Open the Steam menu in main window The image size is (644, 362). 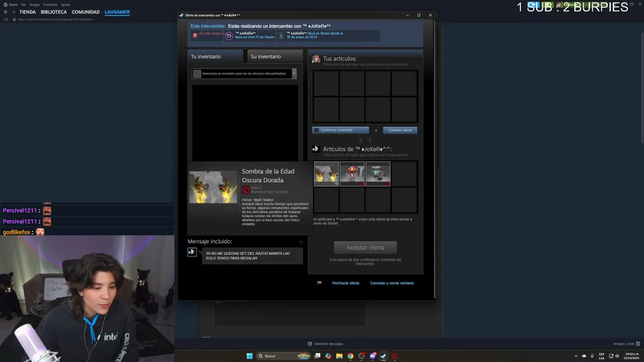[13, 5]
